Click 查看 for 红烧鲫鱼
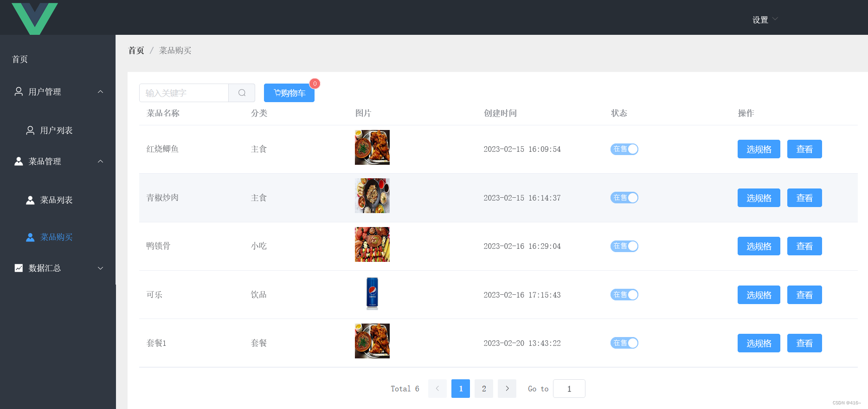 [x=804, y=149]
